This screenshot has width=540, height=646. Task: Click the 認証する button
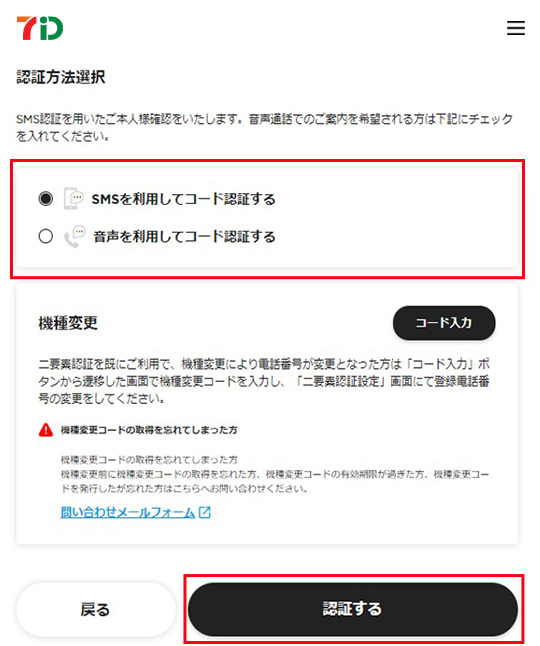353,609
